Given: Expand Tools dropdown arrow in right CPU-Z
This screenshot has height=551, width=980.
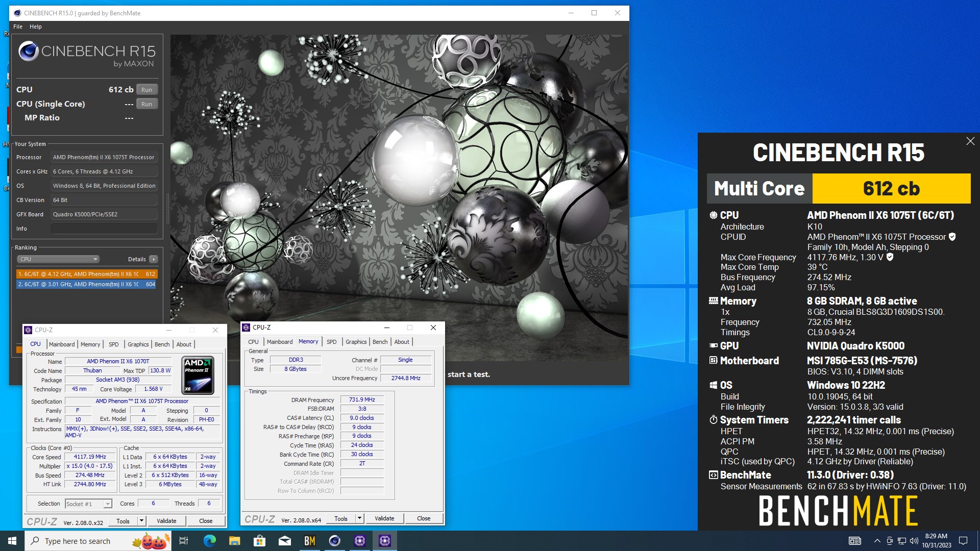Looking at the screenshot, I should pyautogui.click(x=360, y=519).
